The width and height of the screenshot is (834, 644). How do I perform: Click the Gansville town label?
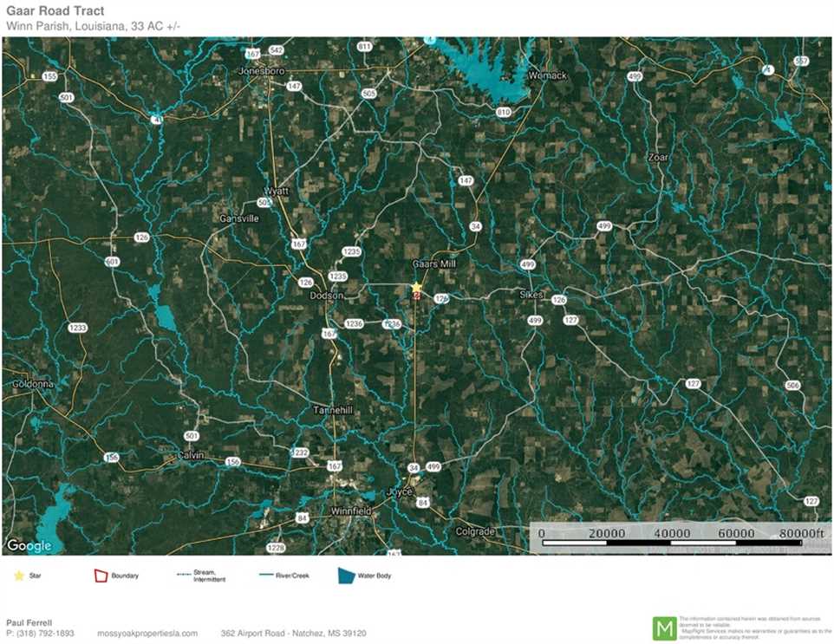click(x=239, y=218)
